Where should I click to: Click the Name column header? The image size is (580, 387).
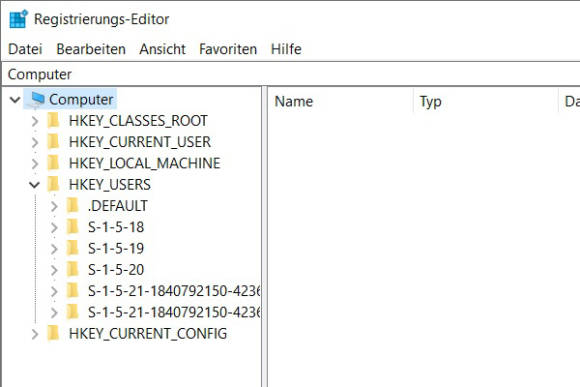point(340,101)
